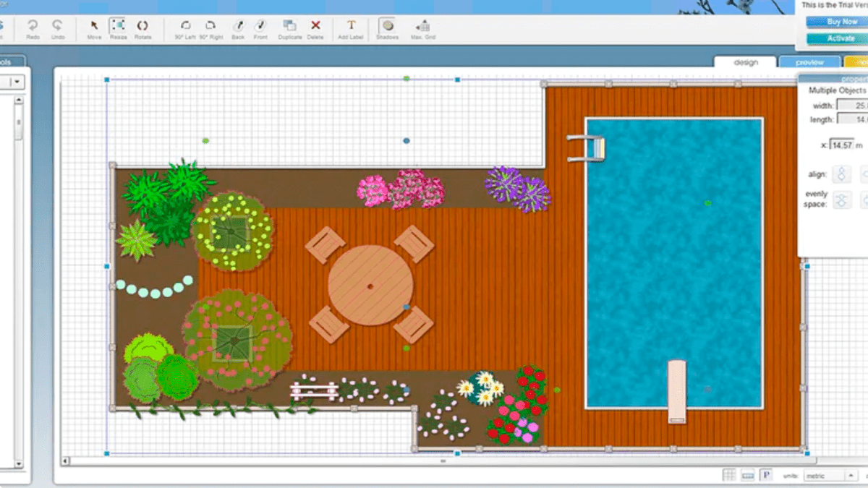Toggle the P icon in bottom bar
This screenshot has width=868, height=488.
[767, 475]
